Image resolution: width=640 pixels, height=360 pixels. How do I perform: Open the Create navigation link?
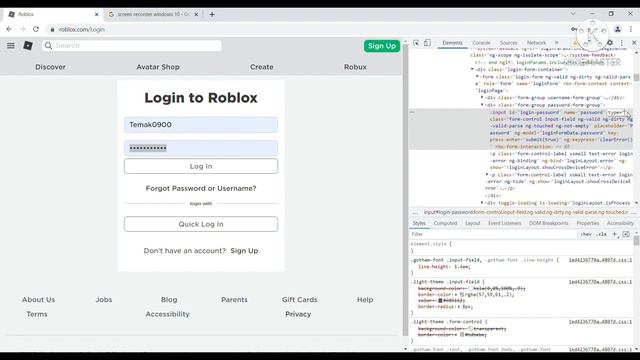[262, 67]
